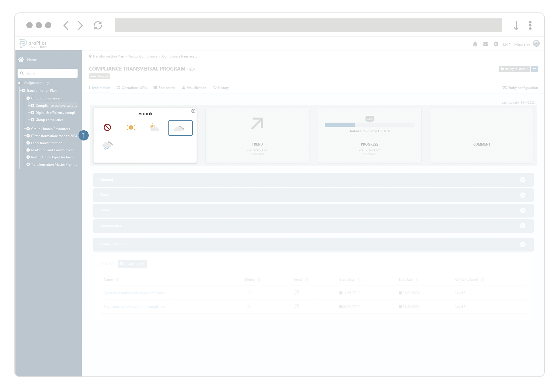The height and width of the screenshot is (392, 559).
Task: Click the Create Project button
Action: pos(132,264)
